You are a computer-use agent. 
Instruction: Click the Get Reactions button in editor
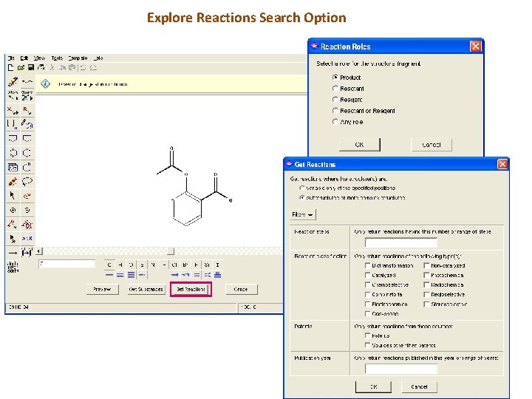click(x=191, y=290)
